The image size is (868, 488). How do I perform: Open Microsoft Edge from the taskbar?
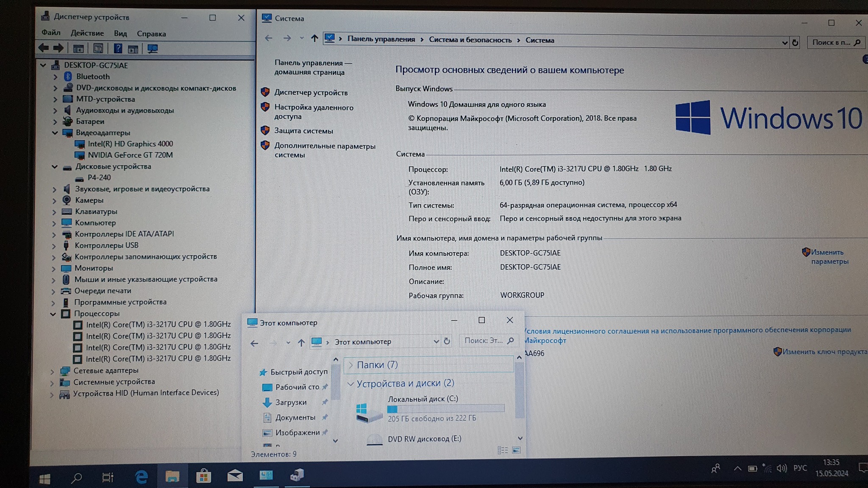(x=141, y=477)
